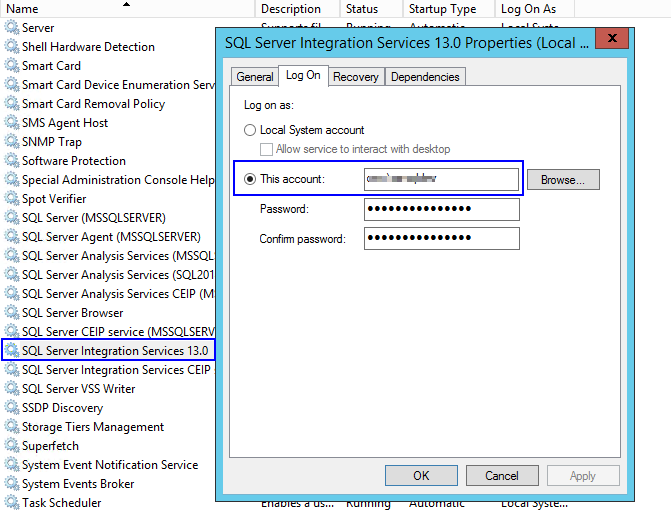Open the Recovery tab
Image resolution: width=671 pixels, height=512 pixels.
pos(356,77)
